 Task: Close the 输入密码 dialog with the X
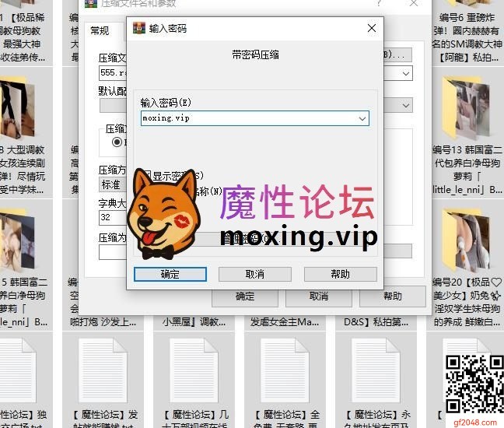371,29
